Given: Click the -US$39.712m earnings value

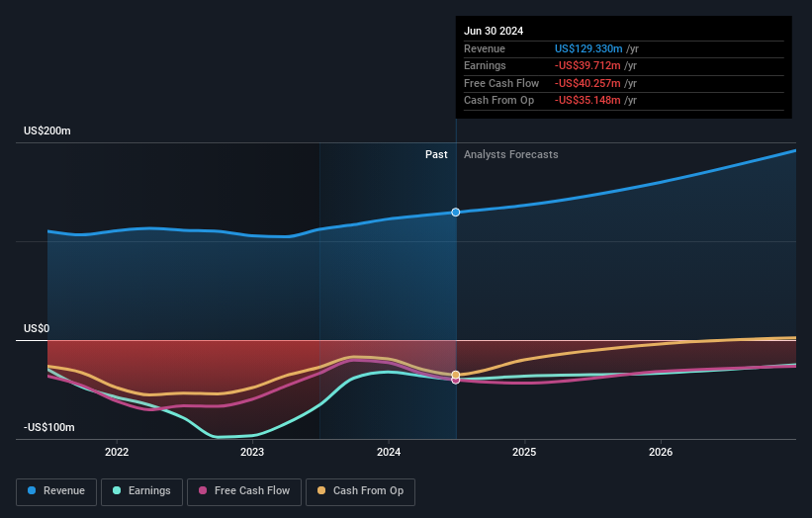Looking at the screenshot, I should pyautogui.click(x=587, y=65).
